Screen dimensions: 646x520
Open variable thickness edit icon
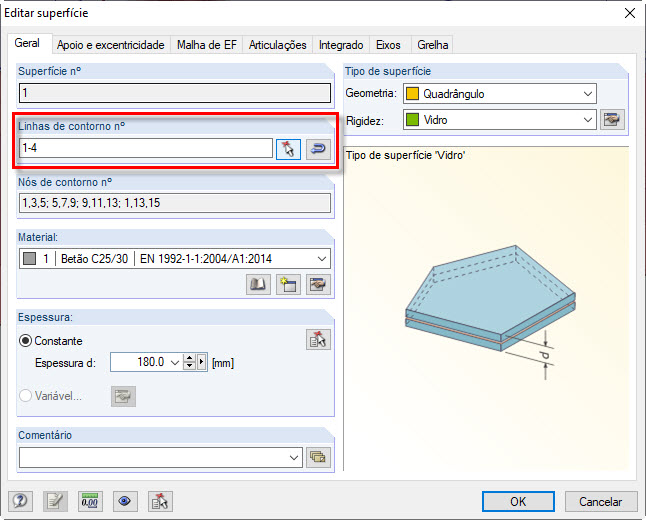(x=123, y=396)
